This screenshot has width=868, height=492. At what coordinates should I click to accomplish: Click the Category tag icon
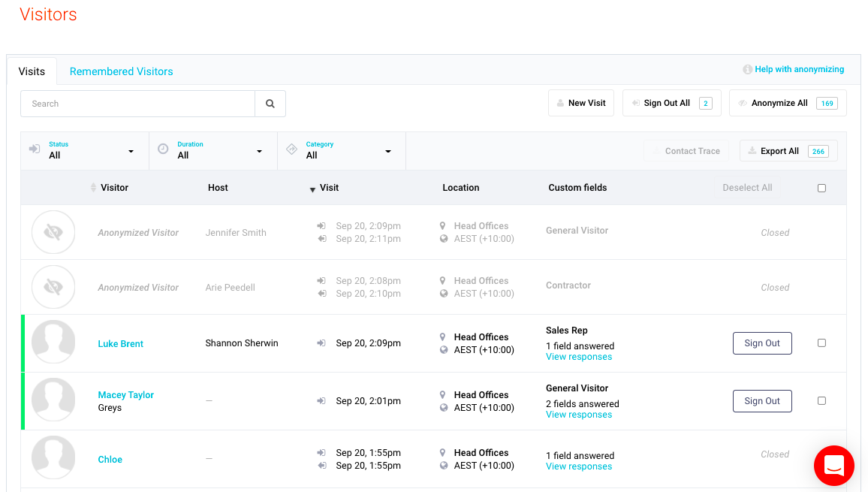click(292, 149)
